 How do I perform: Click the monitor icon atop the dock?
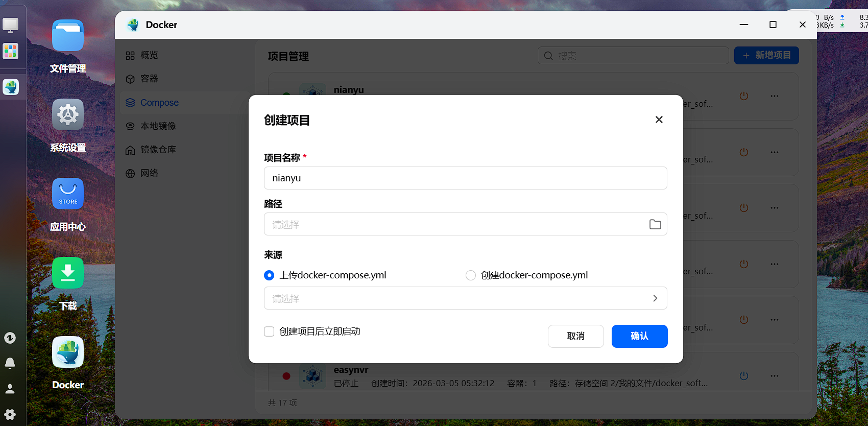pos(10,25)
